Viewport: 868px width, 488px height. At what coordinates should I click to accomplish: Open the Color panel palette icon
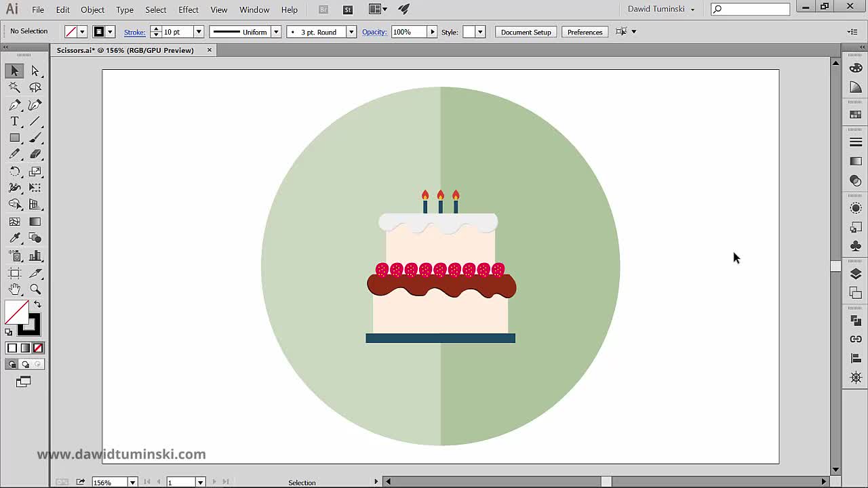click(x=856, y=68)
